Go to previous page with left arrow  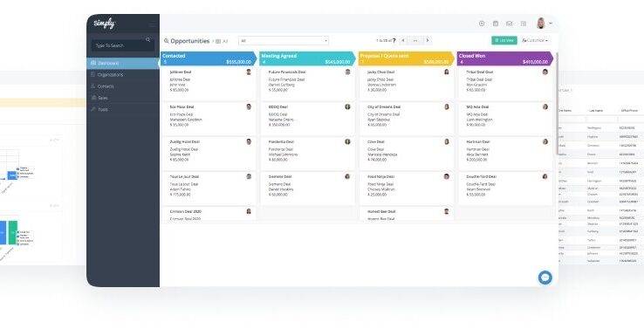coord(403,40)
